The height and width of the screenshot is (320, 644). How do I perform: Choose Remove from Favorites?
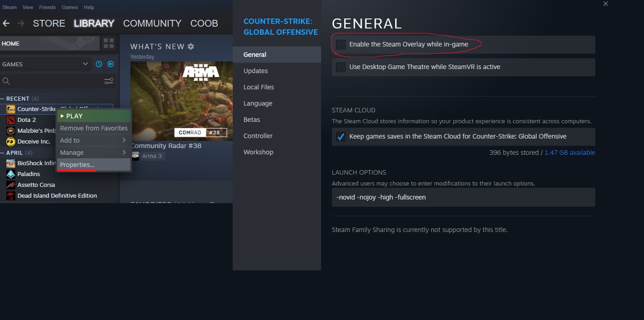coord(93,128)
